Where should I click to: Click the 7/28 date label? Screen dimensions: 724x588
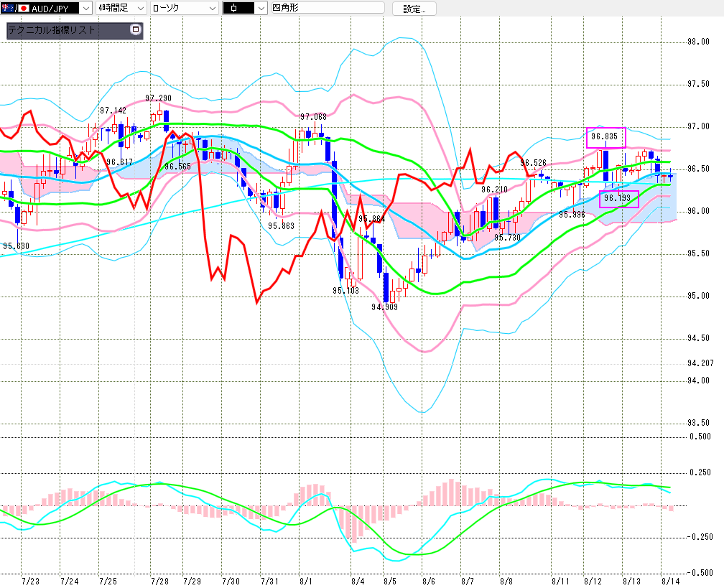pos(159,581)
